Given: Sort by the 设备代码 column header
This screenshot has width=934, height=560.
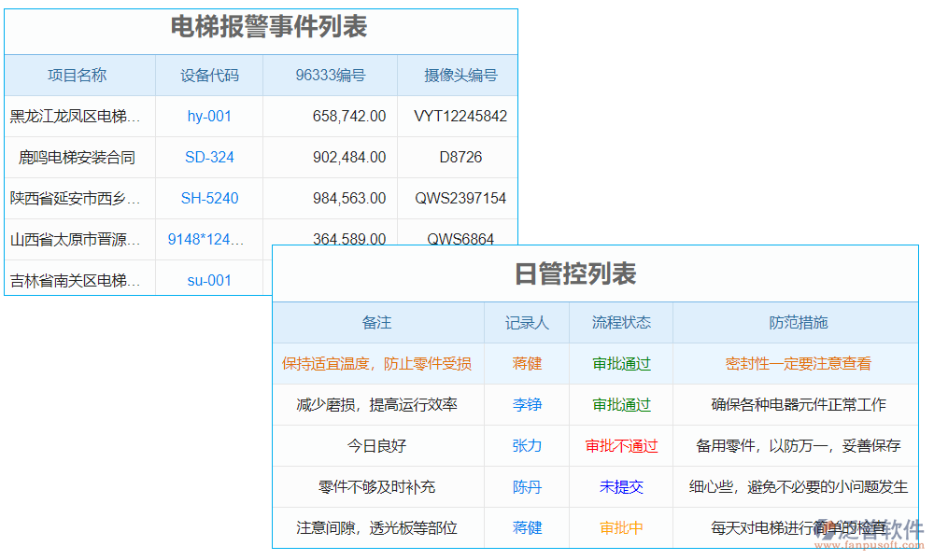Looking at the screenshot, I should [208, 76].
